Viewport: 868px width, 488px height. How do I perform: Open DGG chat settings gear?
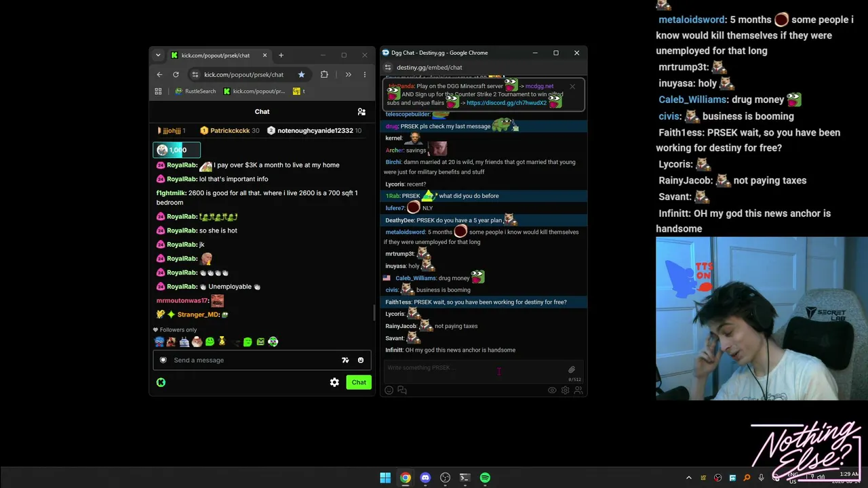565,390
